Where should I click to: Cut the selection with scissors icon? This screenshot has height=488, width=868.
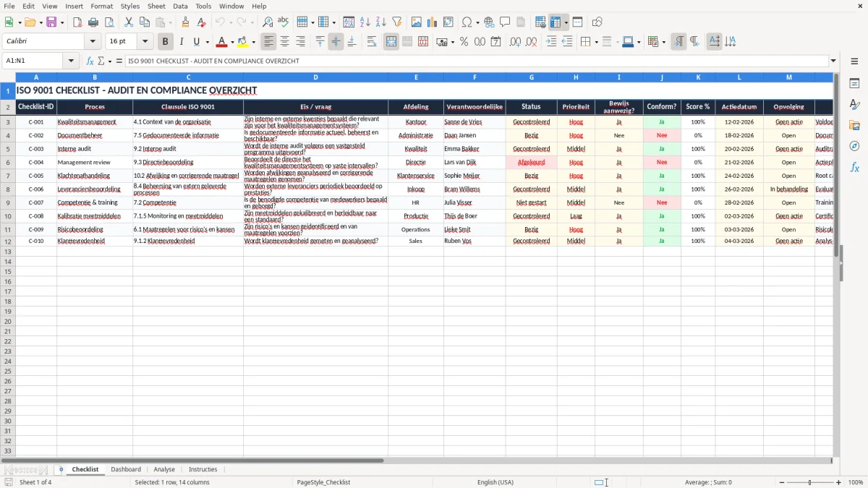(129, 22)
